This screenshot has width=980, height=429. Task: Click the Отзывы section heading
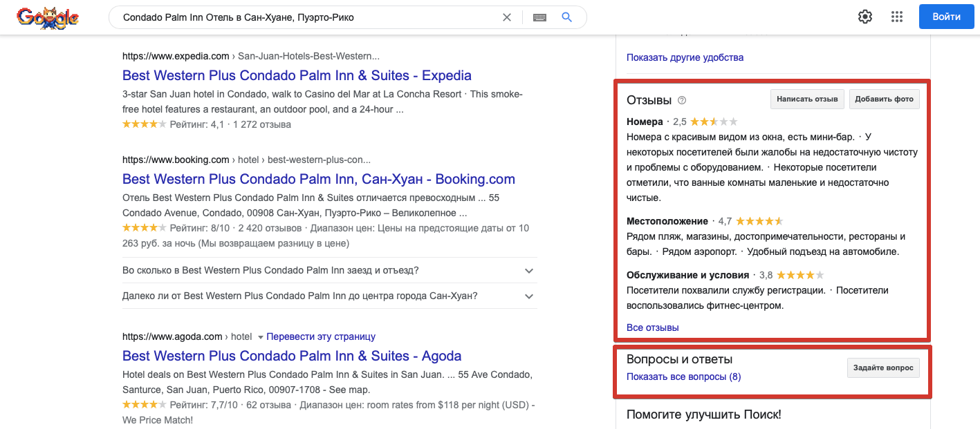[649, 99]
